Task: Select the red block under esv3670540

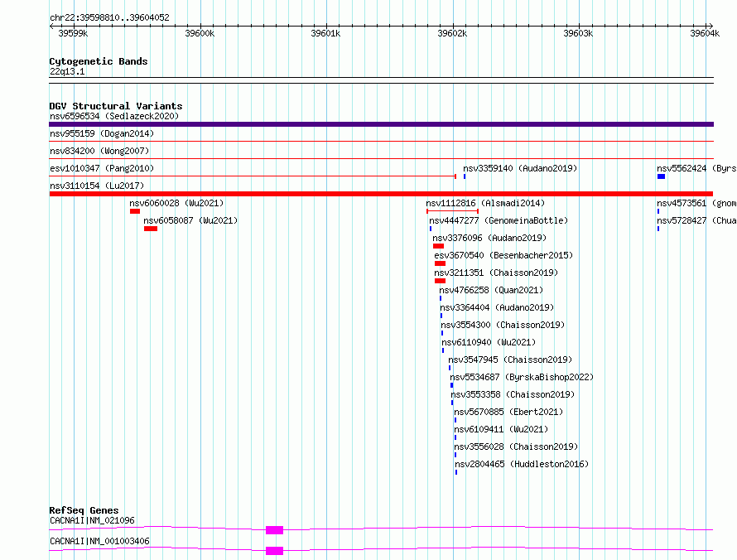Action: pyautogui.click(x=440, y=263)
